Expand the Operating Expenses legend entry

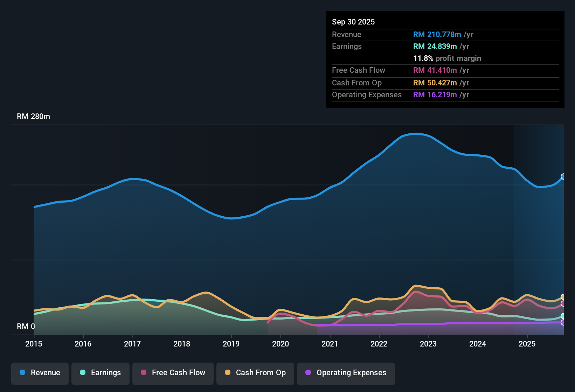(346, 373)
